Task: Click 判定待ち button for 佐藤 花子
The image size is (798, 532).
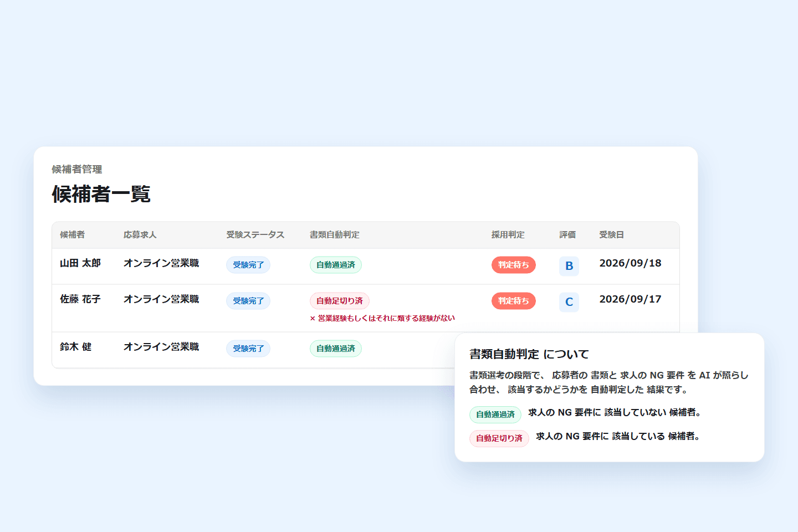Action: click(x=514, y=301)
